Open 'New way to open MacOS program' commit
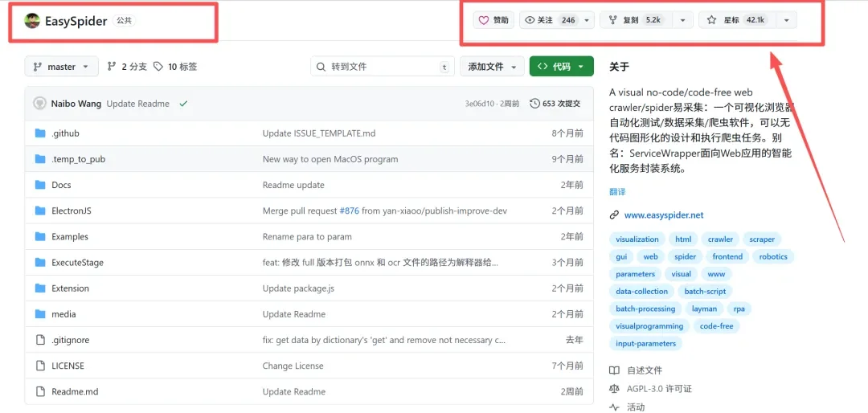The image size is (868, 413). [x=330, y=159]
